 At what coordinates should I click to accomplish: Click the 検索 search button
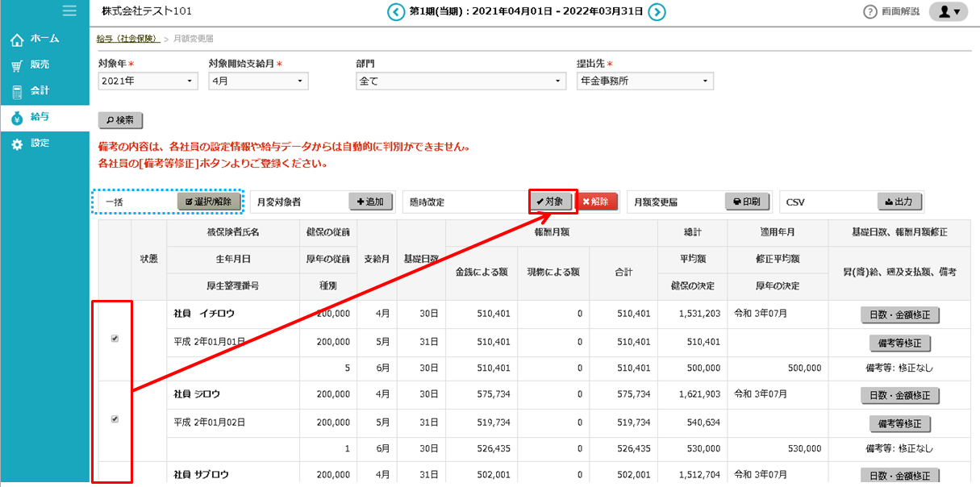coord(120,120)
